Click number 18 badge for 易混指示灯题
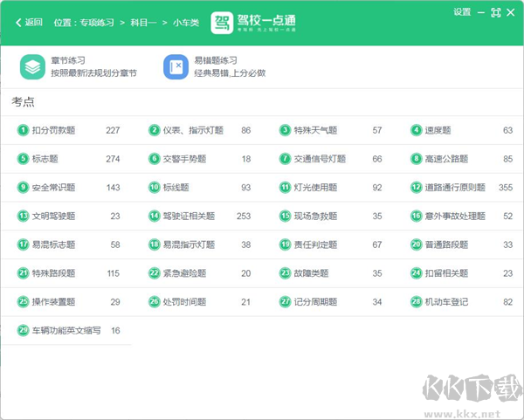 154,244
